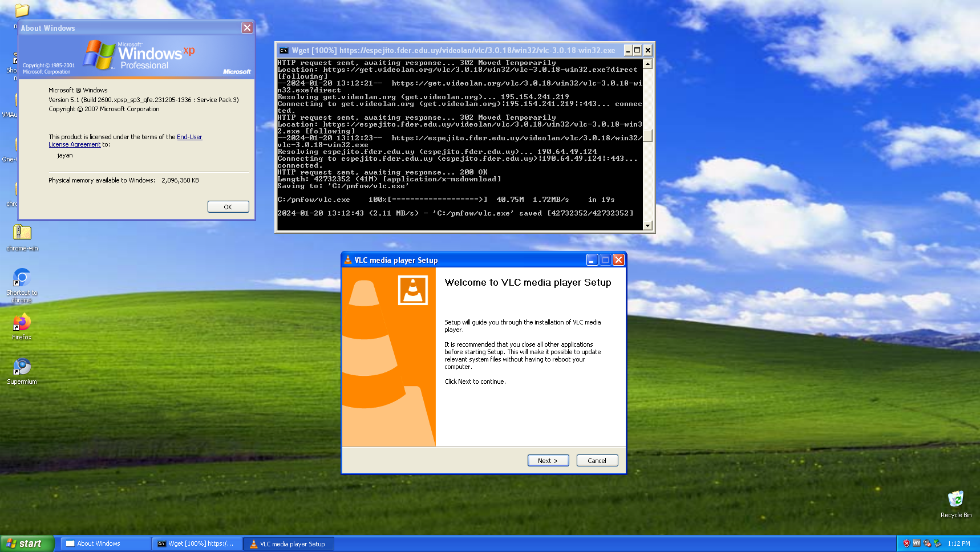The width and height of the screenshot is (980, 552).
Task: Click the Wget console scroll up arrow
Action: click(x=647, y=64)
